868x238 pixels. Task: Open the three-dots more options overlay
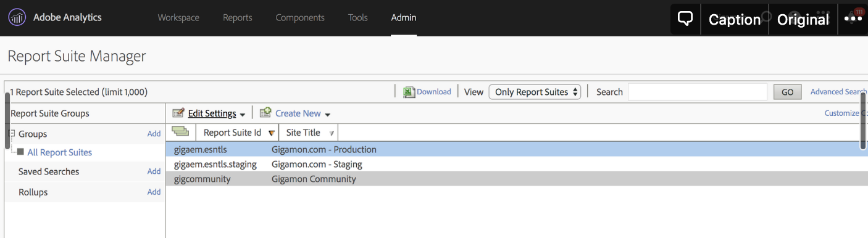tap(853, 20)
